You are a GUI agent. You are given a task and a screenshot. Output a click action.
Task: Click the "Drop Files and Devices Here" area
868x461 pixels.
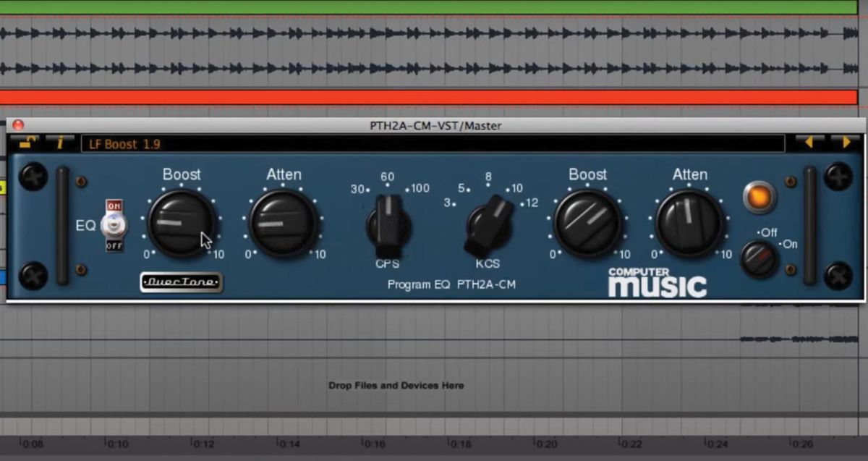point(395,386)
